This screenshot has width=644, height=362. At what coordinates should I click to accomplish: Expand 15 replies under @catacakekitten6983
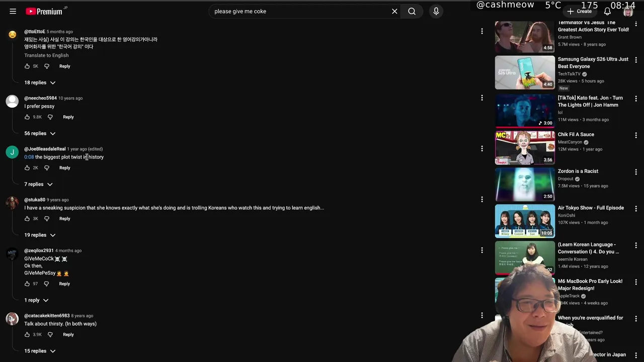click(x=40, y=351)
